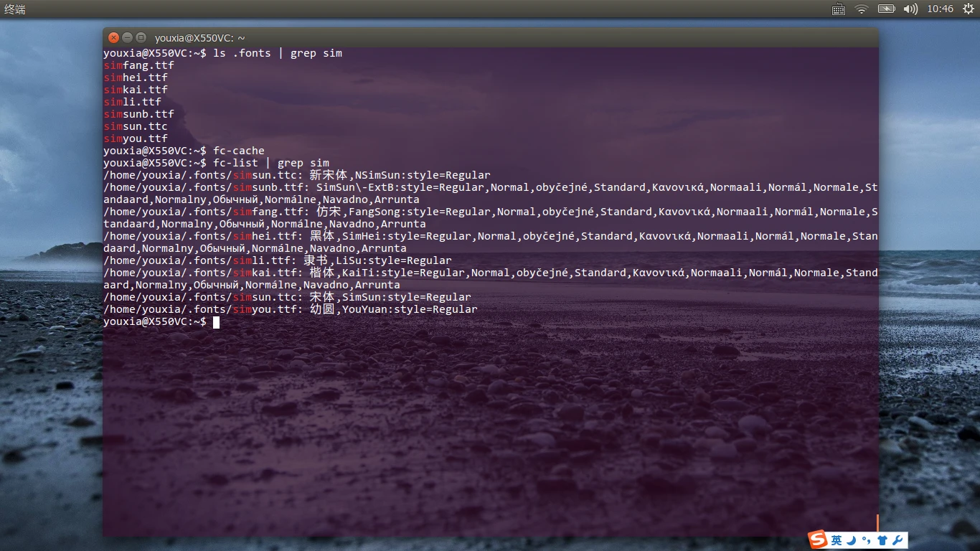Open the sound volume indicator
The width and height of the screenshot is (980, 551).
tap(910, 9)
